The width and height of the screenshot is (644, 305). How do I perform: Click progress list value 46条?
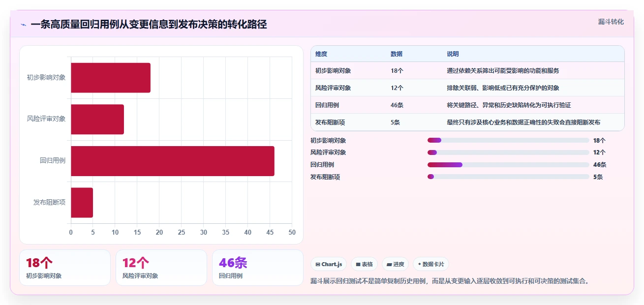(x=600, y=165)
